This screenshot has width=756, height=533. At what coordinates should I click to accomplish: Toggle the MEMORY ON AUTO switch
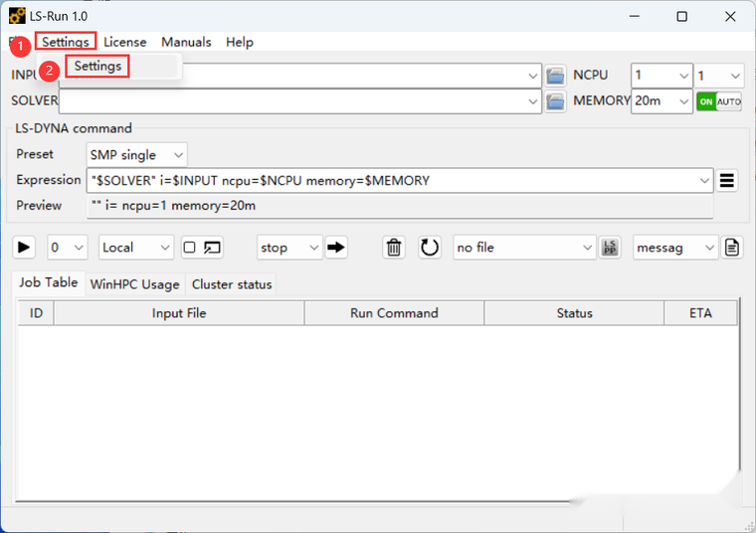coord(719,101)
